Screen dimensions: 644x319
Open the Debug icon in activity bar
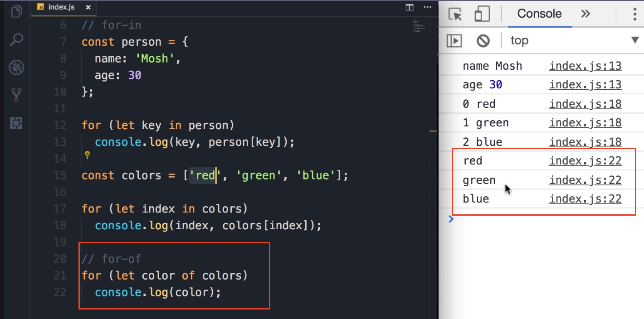(16, 68)
